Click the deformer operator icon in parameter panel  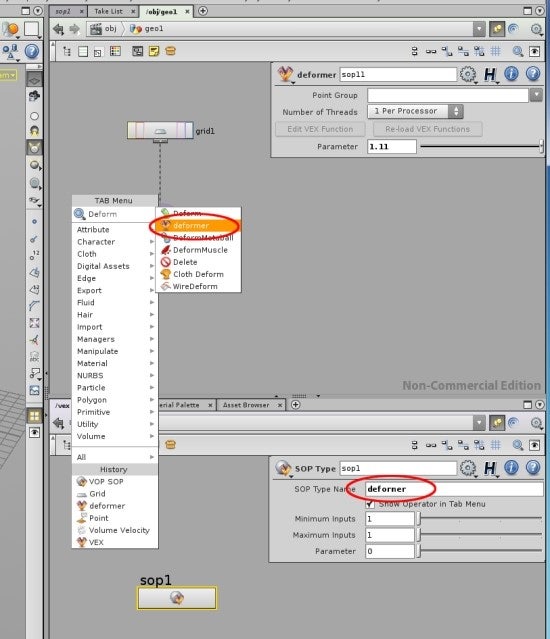(285, 74)
